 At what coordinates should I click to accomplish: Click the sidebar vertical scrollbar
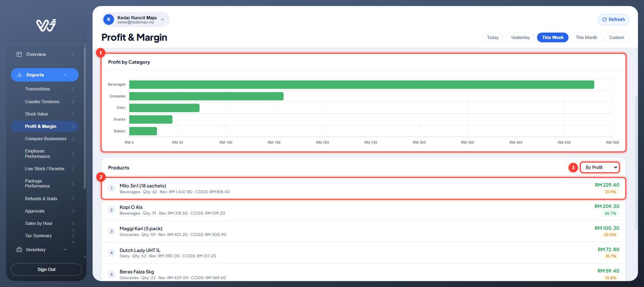tap(85, 118)
